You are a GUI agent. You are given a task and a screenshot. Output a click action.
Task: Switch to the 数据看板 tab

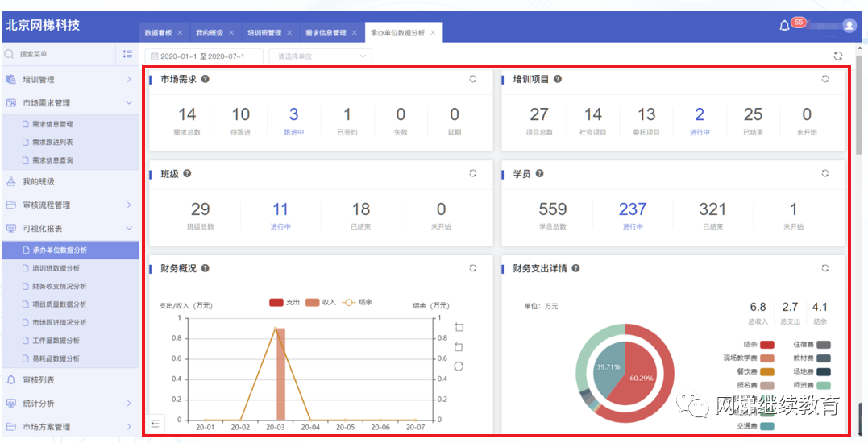[158, 33]
